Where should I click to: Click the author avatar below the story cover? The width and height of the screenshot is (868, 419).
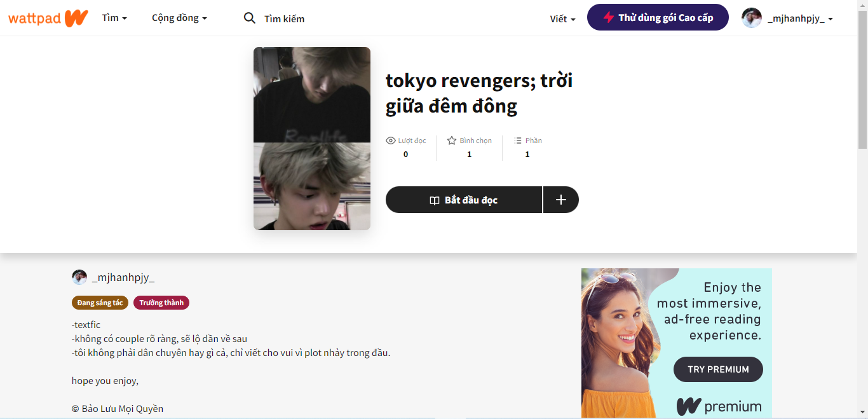point(79,277)
